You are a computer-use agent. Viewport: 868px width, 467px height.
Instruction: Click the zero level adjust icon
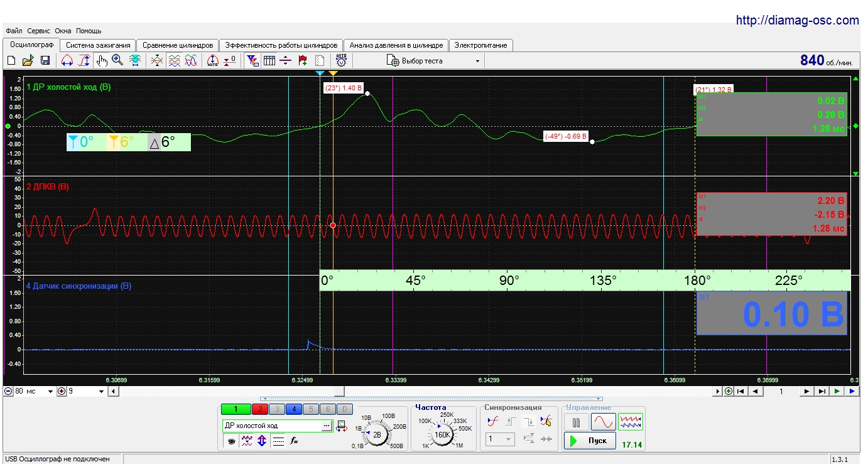[x=230, y=61]
